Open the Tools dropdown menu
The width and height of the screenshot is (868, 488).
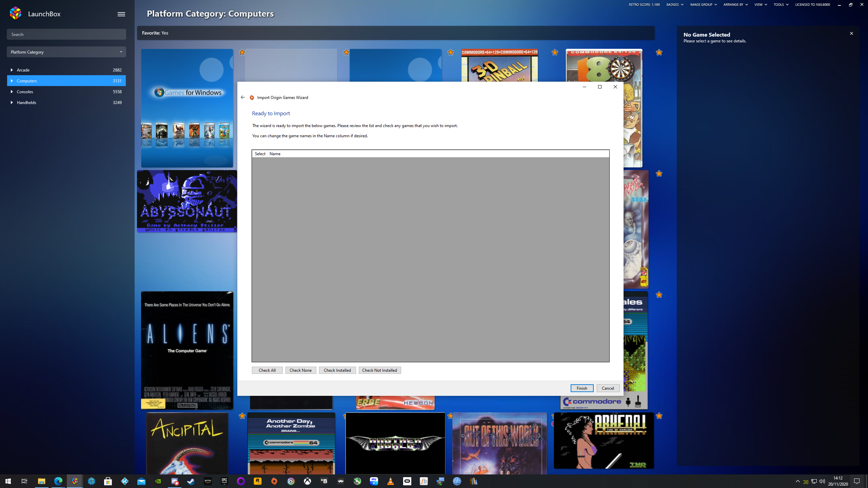(x=781, y=4)
